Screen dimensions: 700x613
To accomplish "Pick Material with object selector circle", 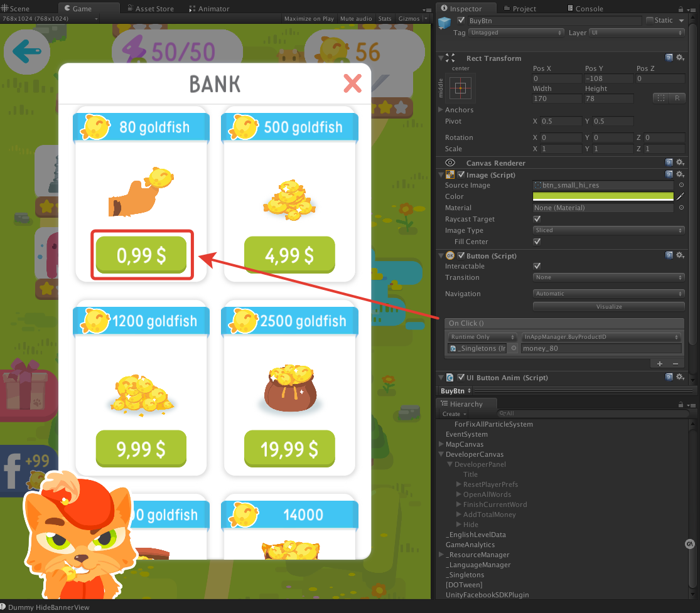I will [681, 208].
